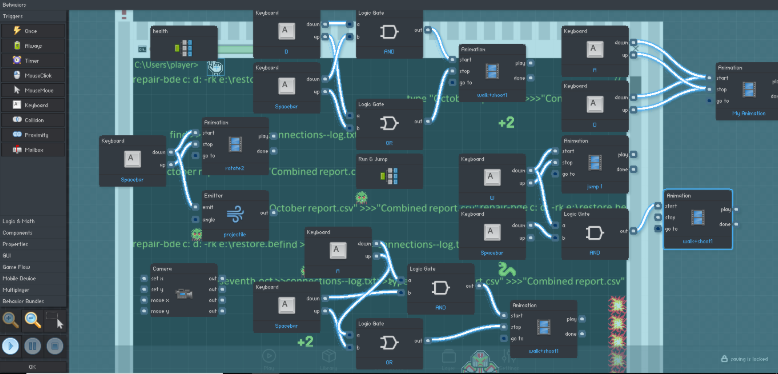Screen dimensions: 778x374
Task: Select the OR gate icon above Run & Jump
Action: [x=389, y=123]
